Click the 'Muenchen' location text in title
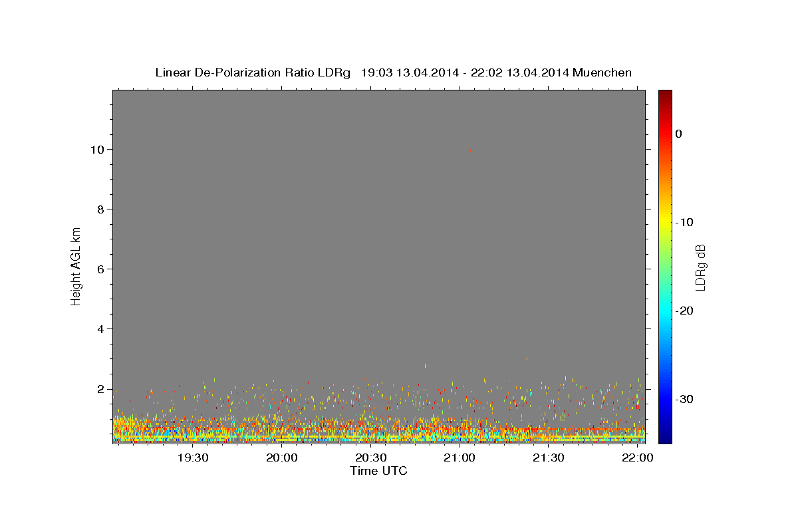Viewport: 798px width, 532px height. tap(602, 72)
